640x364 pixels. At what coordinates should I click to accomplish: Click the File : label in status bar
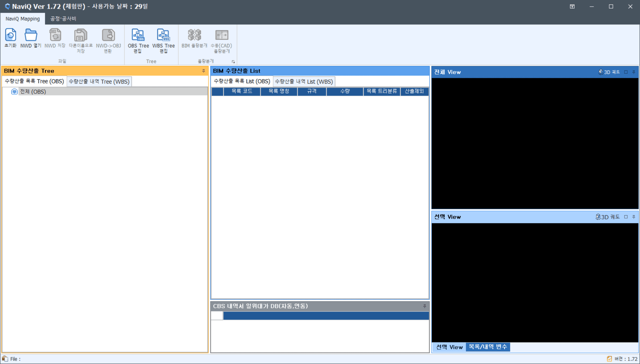pyautogui.click(x=16, y=359)
